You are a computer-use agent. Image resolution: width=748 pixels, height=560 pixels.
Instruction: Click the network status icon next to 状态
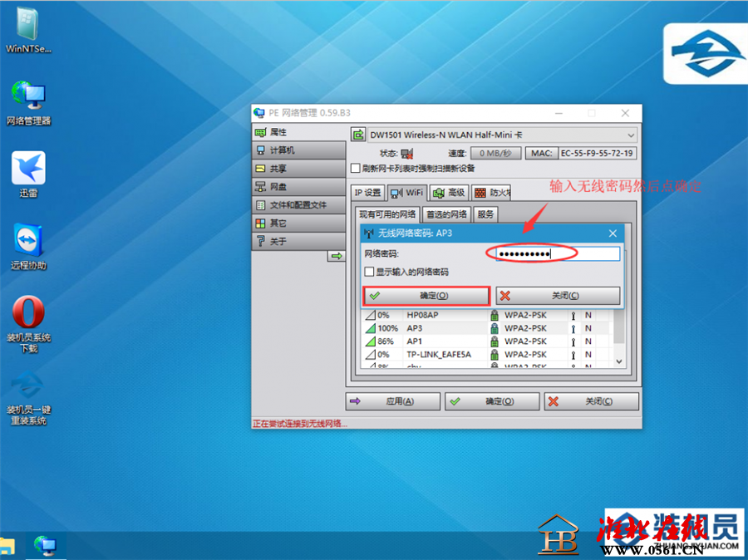click(407, 154)
